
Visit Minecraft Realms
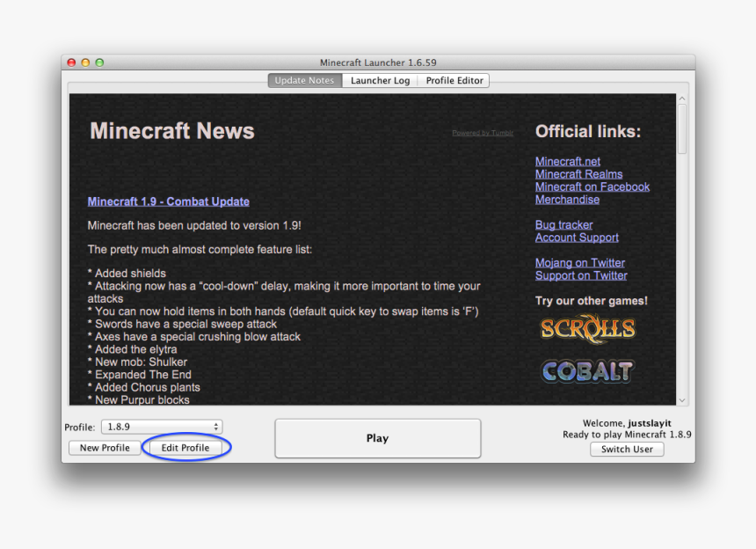click(x=578, y=173)
